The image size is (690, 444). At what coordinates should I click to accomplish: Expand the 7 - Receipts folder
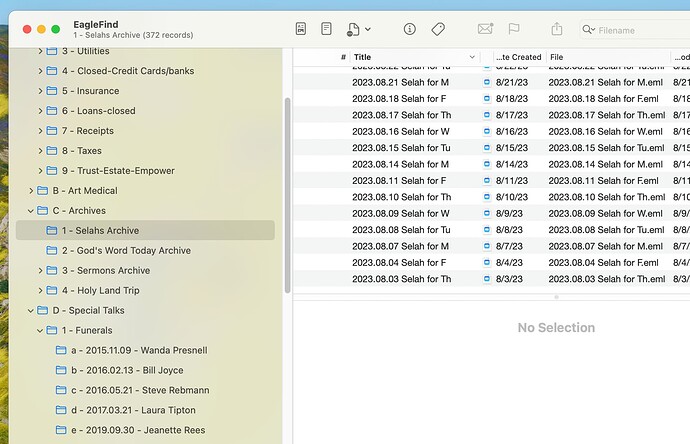[x=40, y=131]
